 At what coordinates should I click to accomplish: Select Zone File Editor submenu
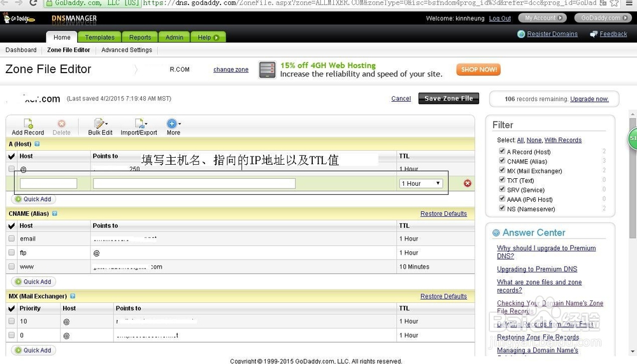coord(68,50)
